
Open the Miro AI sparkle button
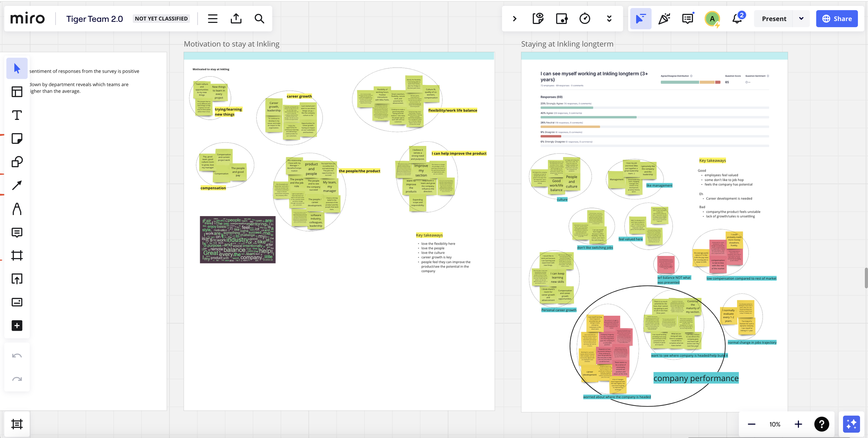coord(851,424)
